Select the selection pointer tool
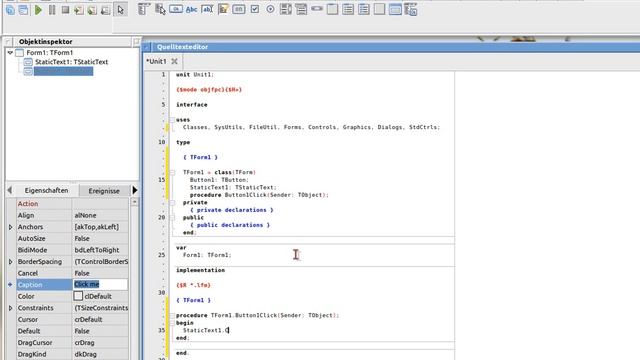The height and width of the screenshot is (360, 640). [120, 10]
